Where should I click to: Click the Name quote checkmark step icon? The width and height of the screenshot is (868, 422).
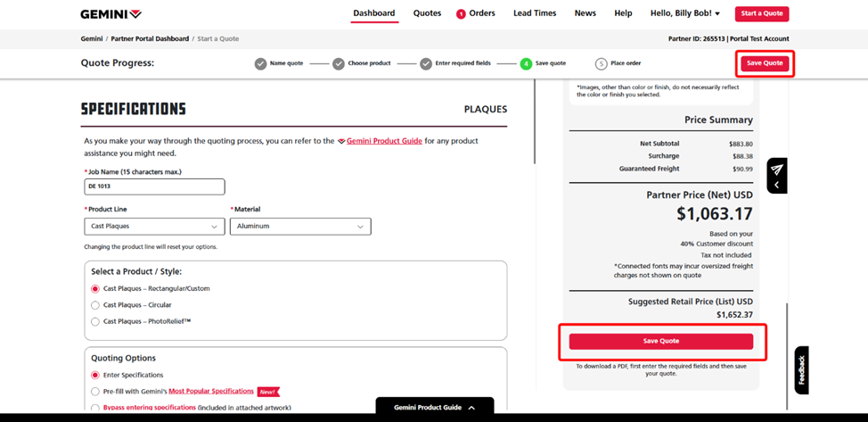point(260,64)
